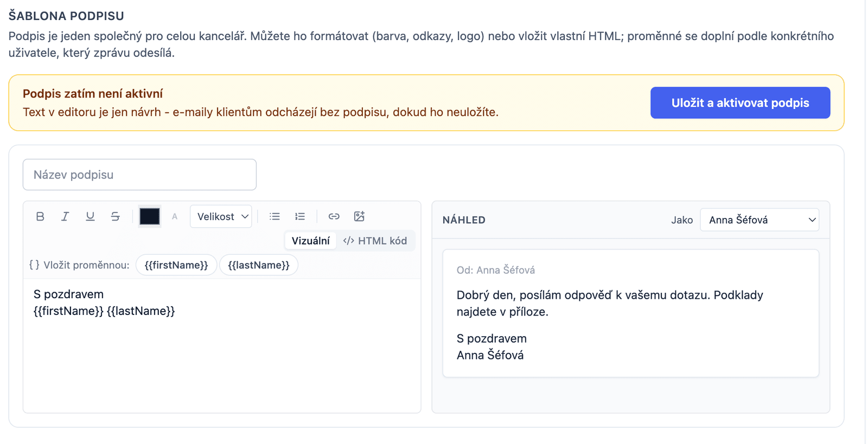The width and height of the screenshot is (868, 444).
Task: Switch to the Vizuální editor tab
Action: pyautogui.click(x=310, y=241)
